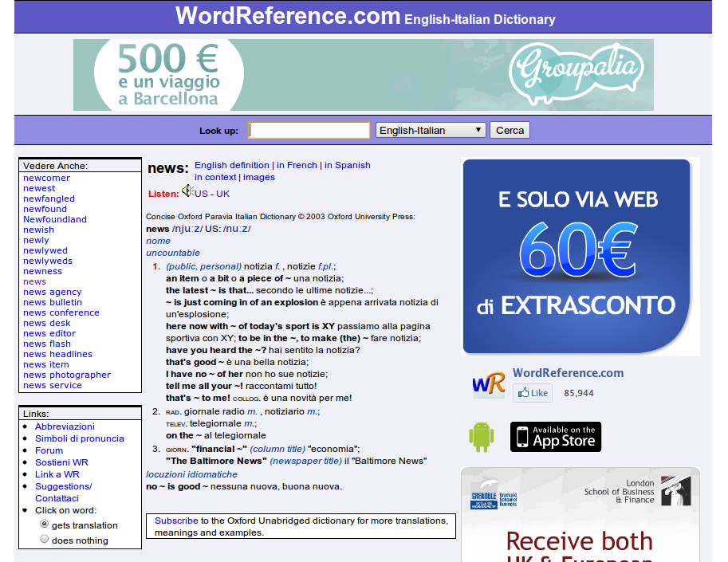This screenshot has height=562, width=728.
Task: Go to the Forum link
Action: 49,450
